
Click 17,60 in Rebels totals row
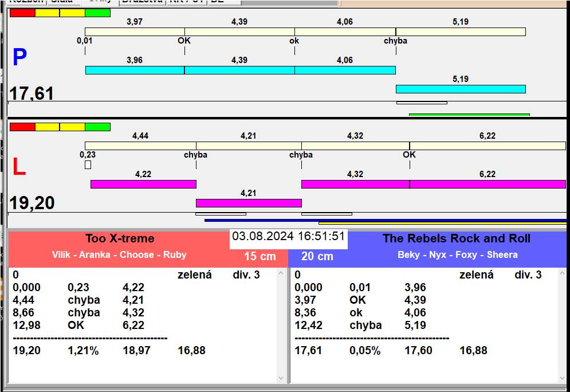point(418,351)
